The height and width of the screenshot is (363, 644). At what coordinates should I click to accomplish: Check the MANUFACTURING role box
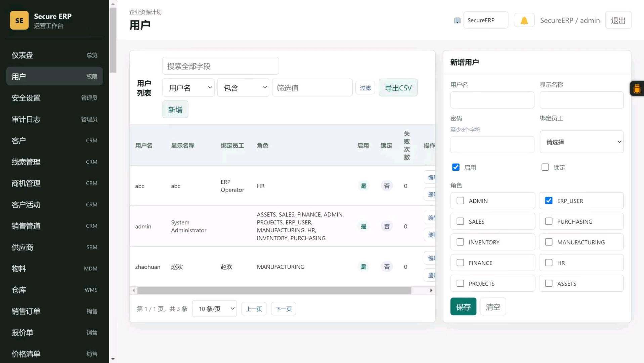(x=549, y=242)
